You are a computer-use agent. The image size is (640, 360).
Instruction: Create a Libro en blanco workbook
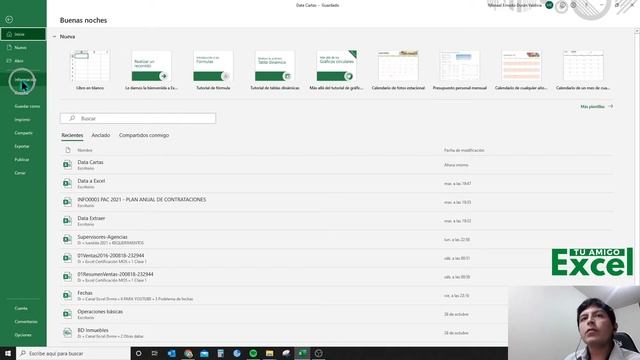[x=90, y=70]
